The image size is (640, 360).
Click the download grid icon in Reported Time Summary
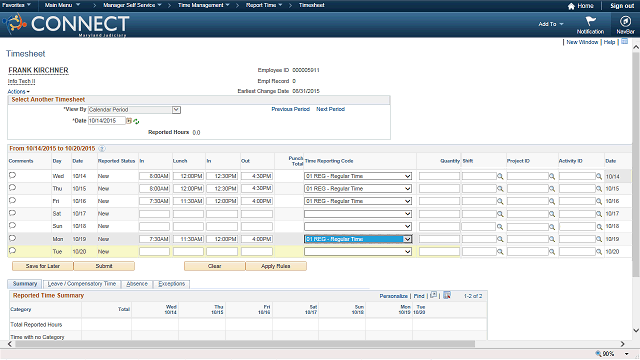pyautogui.click(x=447, y=295)
